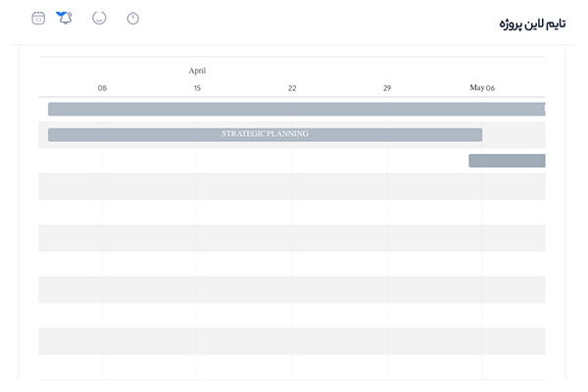Select the top long gantt bar
This screenshot has height=392, width=588.
tap(294, 109)
